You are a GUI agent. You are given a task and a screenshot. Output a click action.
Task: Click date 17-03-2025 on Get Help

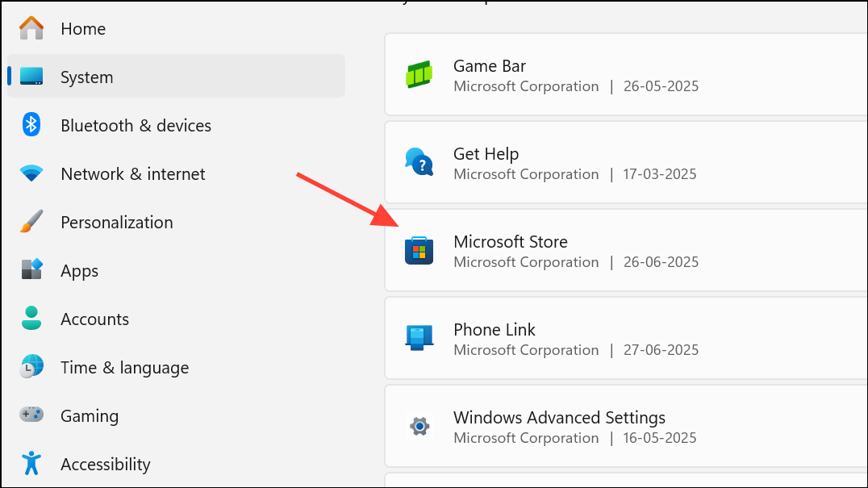(x=659, y=174)
